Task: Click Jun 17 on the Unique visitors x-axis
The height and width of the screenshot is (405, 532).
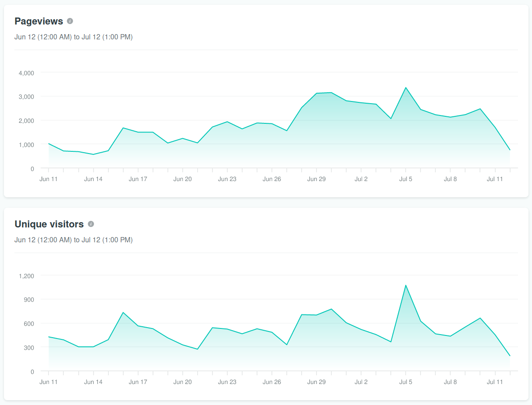Action: click(x=138, y=382)
